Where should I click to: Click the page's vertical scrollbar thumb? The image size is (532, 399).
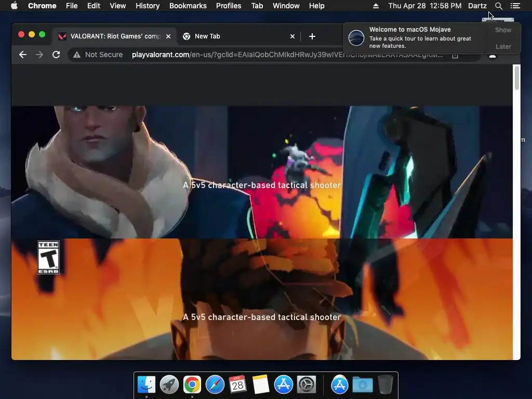pos(517,78)
